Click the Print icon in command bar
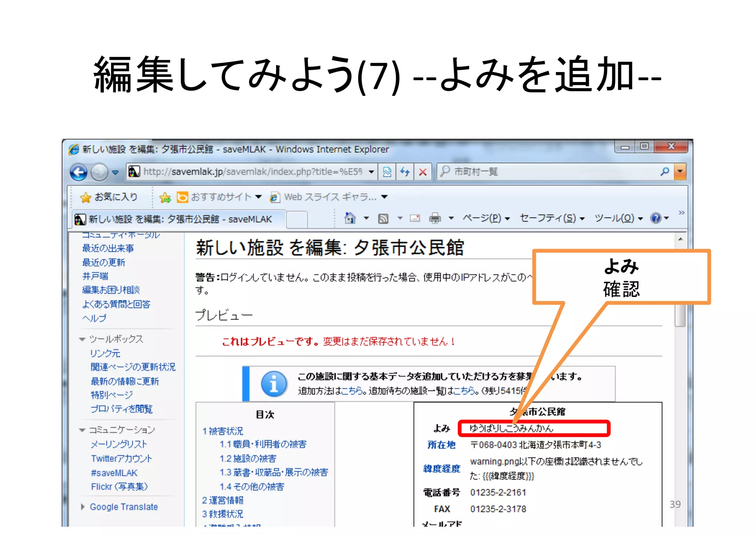The height and width of the screenshot is (535, 756). 435,218
